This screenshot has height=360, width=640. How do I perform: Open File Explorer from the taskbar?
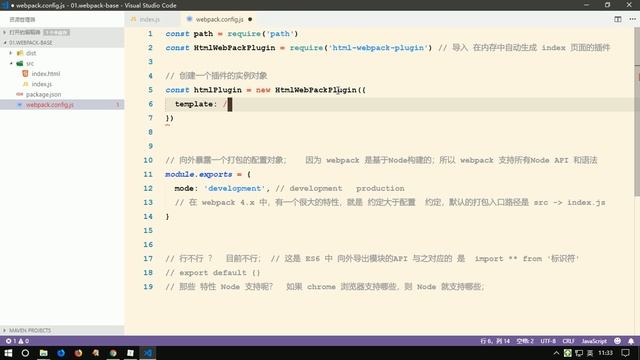click(x=44, y=353)
